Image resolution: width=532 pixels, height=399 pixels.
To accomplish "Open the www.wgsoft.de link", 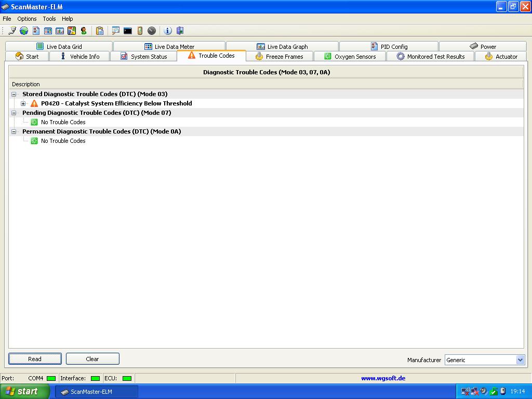I will pos(383,378).
